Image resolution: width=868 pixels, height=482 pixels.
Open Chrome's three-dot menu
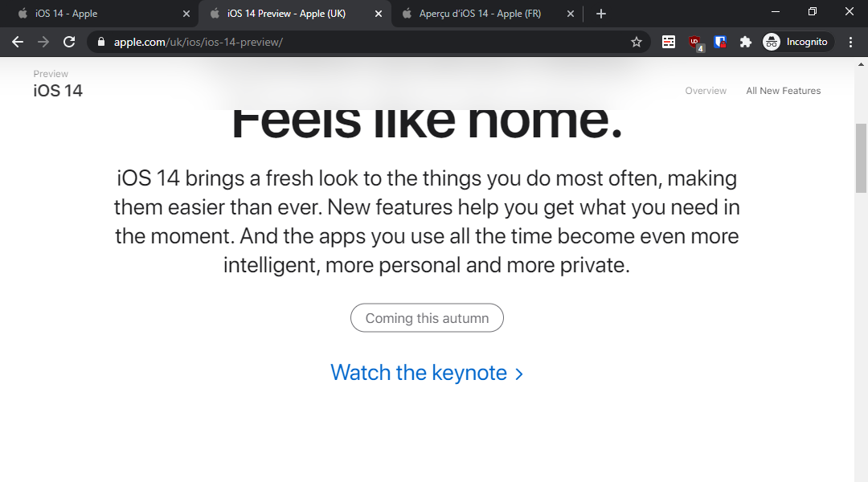pos(851,42)
